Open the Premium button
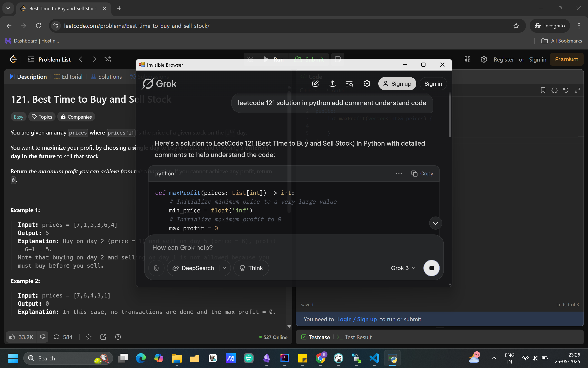 pos(566,59)
